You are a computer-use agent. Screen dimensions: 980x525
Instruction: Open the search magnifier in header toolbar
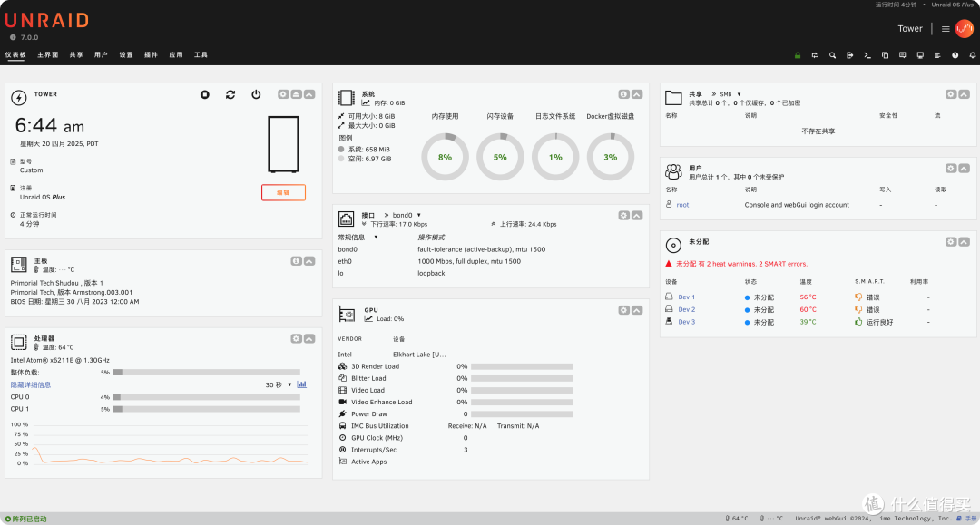coord(832,55)
